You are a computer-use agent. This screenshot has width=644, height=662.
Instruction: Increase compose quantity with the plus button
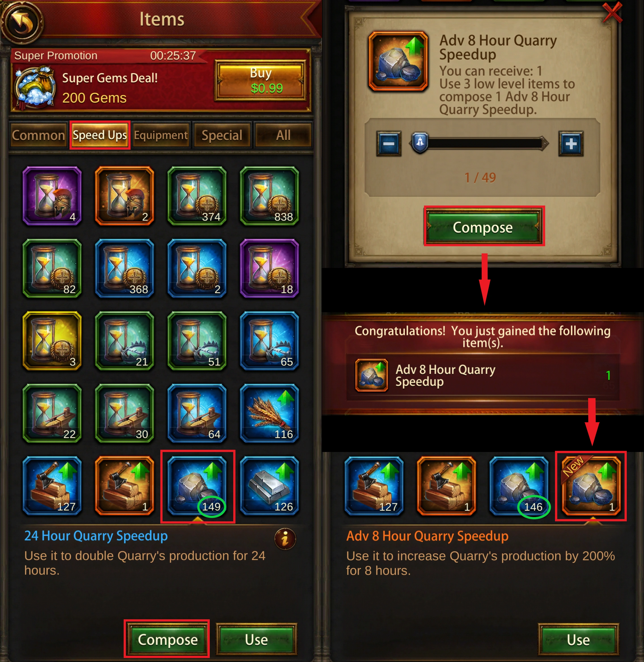click(x=571, y=144)
